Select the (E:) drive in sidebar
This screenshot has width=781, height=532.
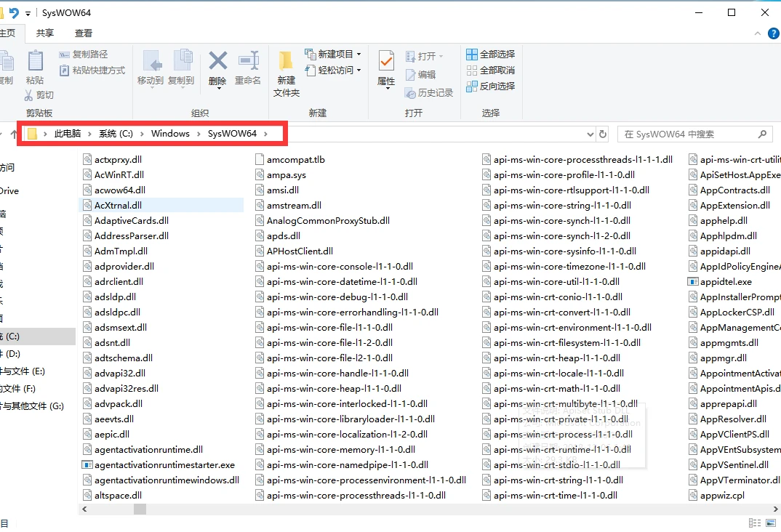pyautogui.click(x=37, y=371)
